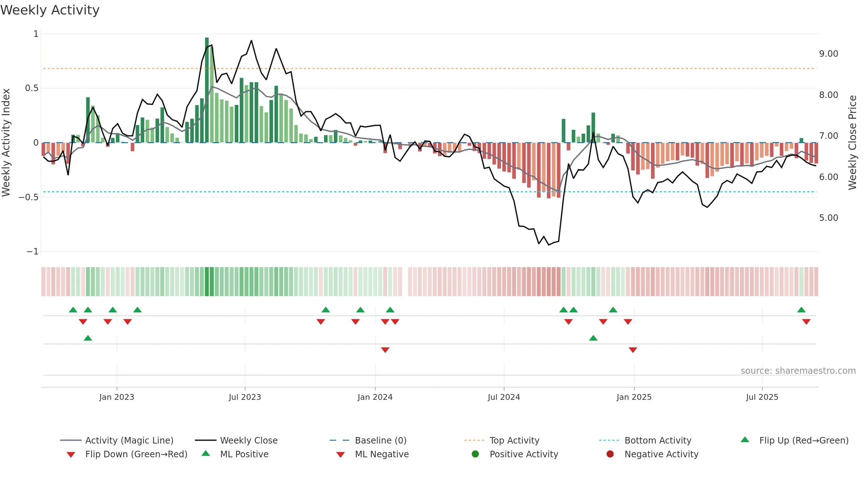Viewport: 868px width, 488px height.
Task: Click the Negative Activity red legend dot
Action: coord(610,454)
